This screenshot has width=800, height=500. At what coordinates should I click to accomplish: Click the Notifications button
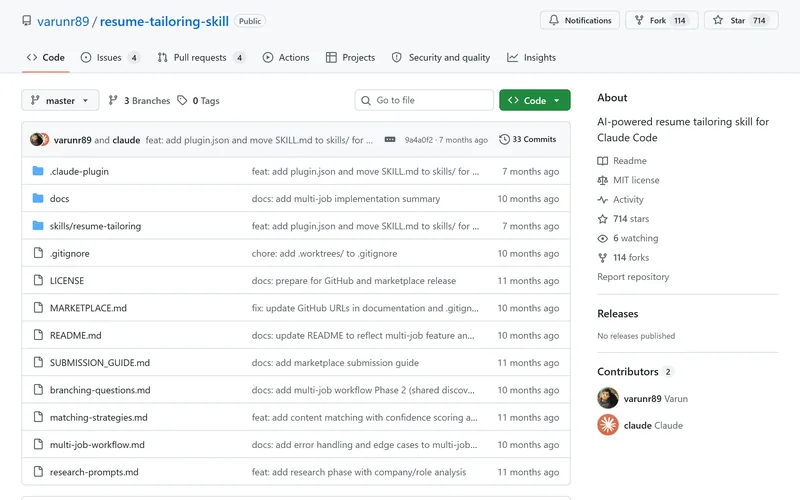[580, 20]
